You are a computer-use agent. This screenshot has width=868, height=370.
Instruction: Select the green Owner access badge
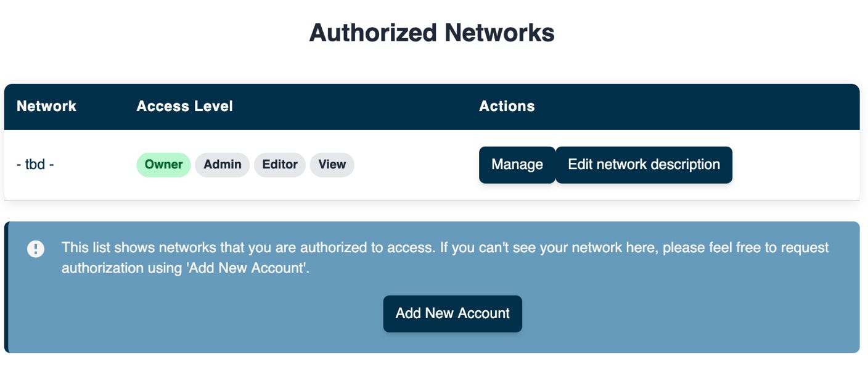tap(163, 165)
